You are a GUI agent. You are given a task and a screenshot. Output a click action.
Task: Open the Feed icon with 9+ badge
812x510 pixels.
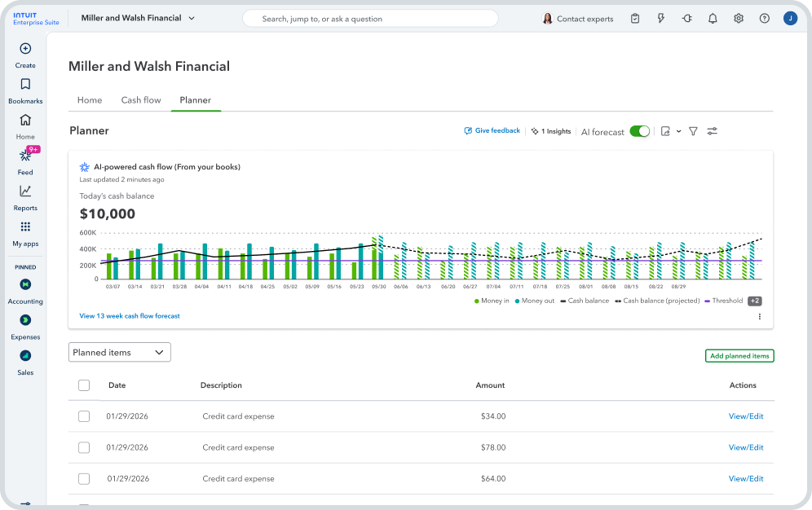coord(25,156)
